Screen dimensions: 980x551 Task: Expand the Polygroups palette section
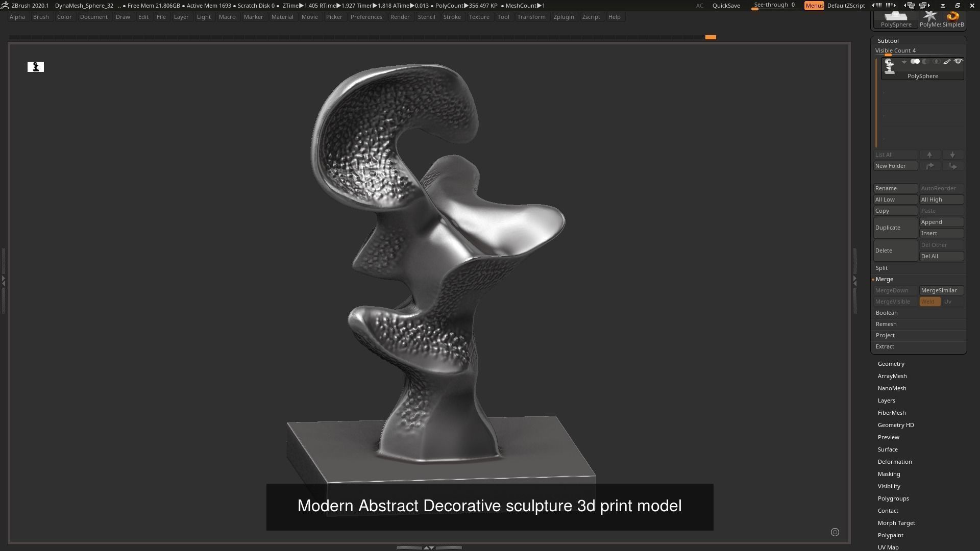click(893, 498)
